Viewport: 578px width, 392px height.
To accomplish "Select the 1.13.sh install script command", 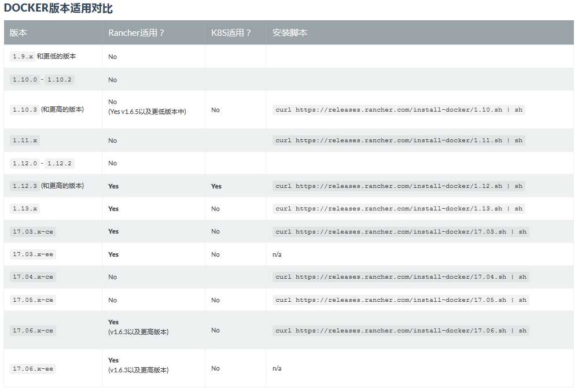I will tap(399, 209).
